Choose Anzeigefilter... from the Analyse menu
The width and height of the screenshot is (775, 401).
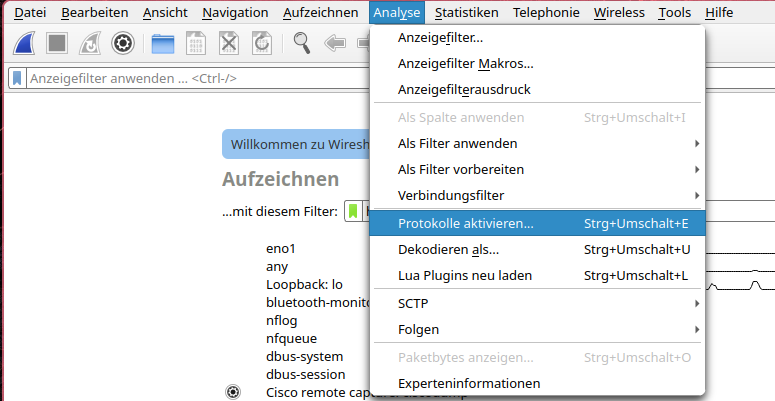tap(537, 38)
